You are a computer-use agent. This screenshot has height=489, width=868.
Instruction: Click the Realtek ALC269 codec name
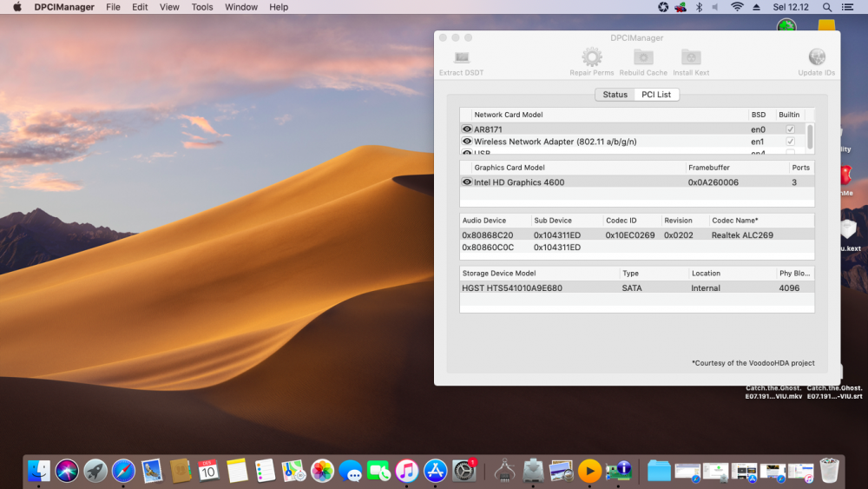742,235
